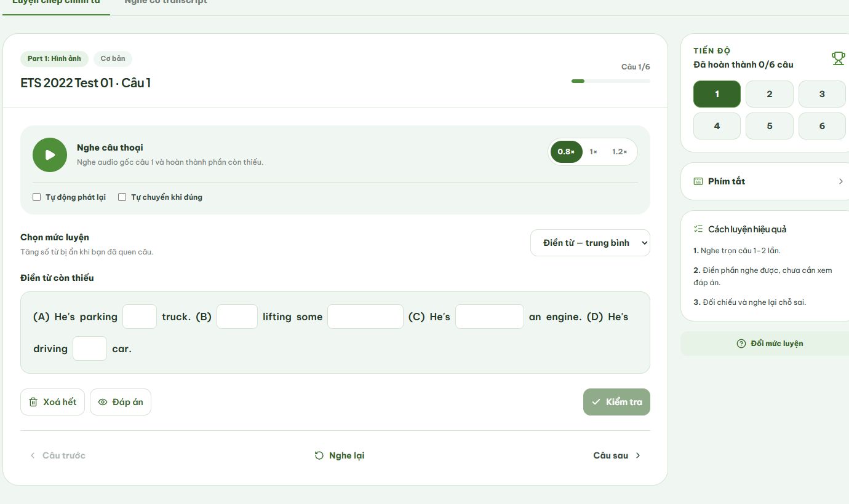Play the audio for câu 1

(x=50, y=155)
